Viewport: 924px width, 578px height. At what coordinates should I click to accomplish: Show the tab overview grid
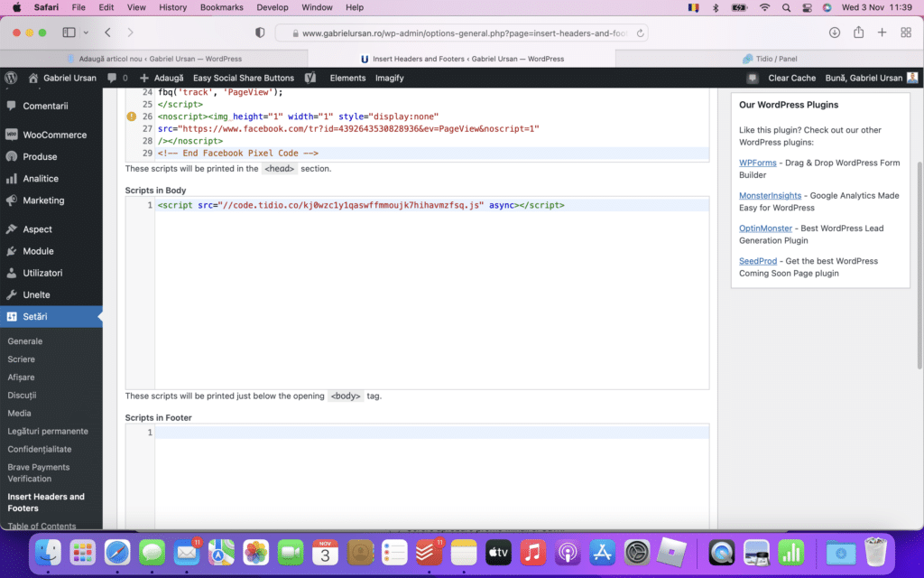coord(906,33)
